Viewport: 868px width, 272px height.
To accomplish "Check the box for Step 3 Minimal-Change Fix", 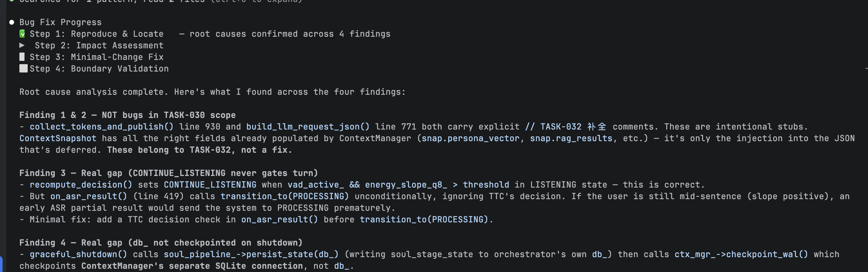I will point(22,57).
